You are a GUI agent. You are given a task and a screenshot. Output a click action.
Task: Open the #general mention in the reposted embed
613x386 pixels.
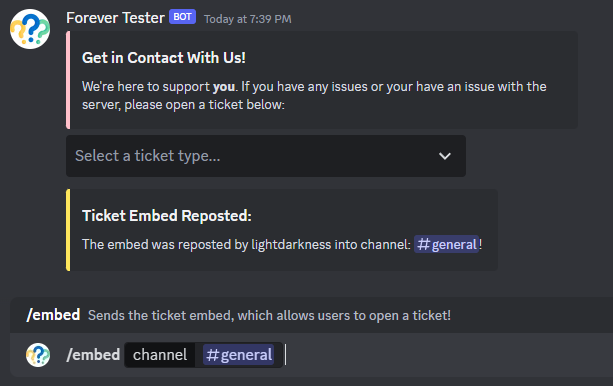point(446,244)
